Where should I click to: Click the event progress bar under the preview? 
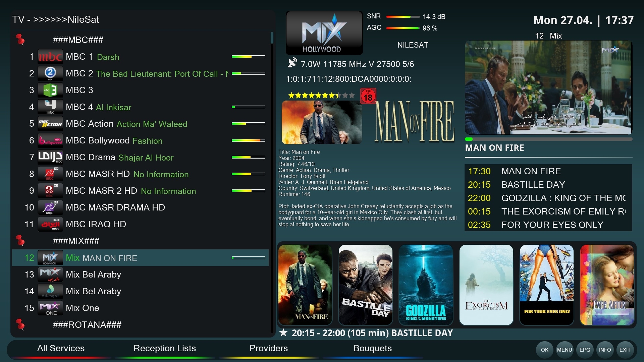click(x=548, y=139)
